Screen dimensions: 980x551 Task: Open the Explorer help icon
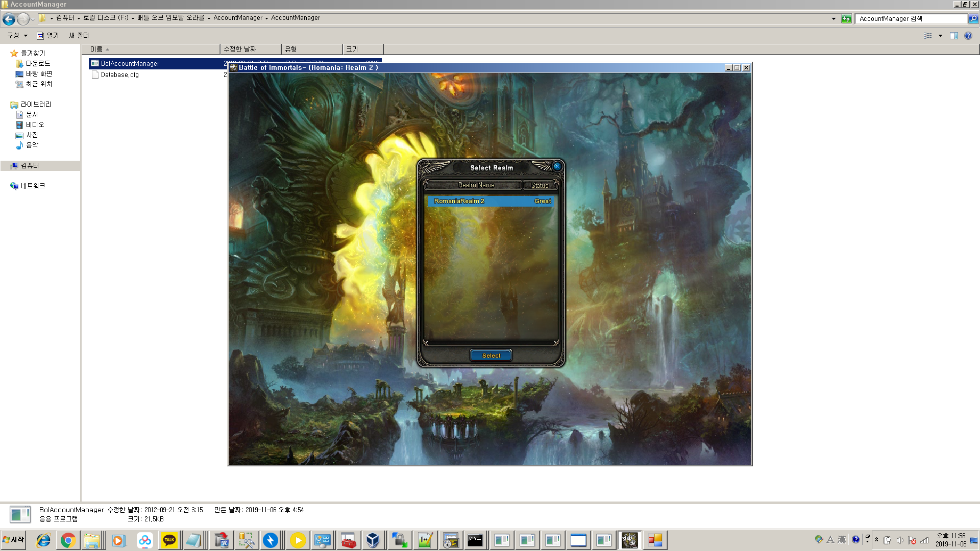(968, 36)
